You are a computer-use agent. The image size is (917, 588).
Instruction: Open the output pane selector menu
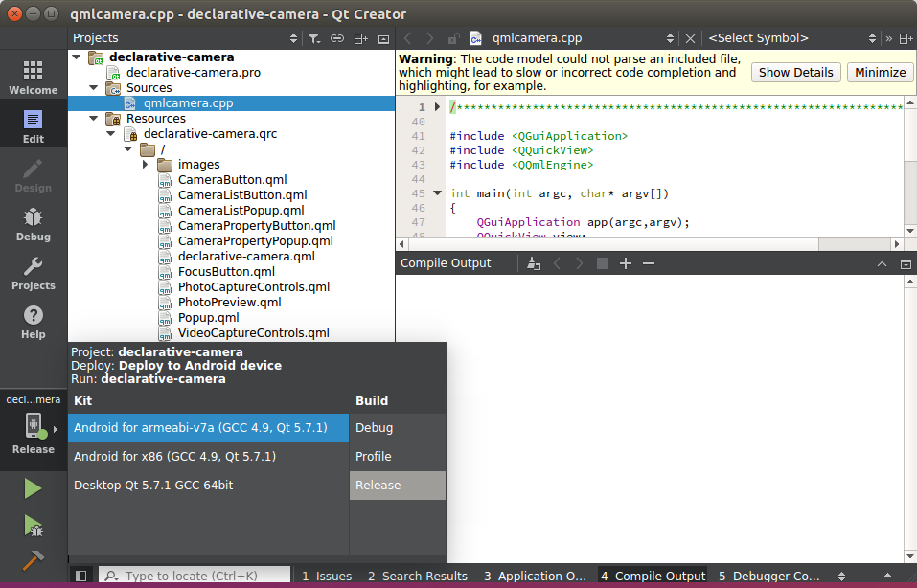coord(841,577)
